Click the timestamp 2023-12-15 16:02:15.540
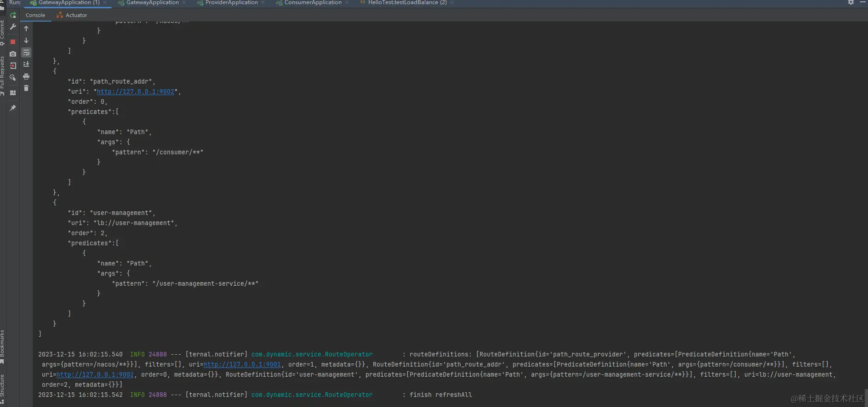Image resolution: width=868 pixels, height=407 pixels. click(80, 354)
